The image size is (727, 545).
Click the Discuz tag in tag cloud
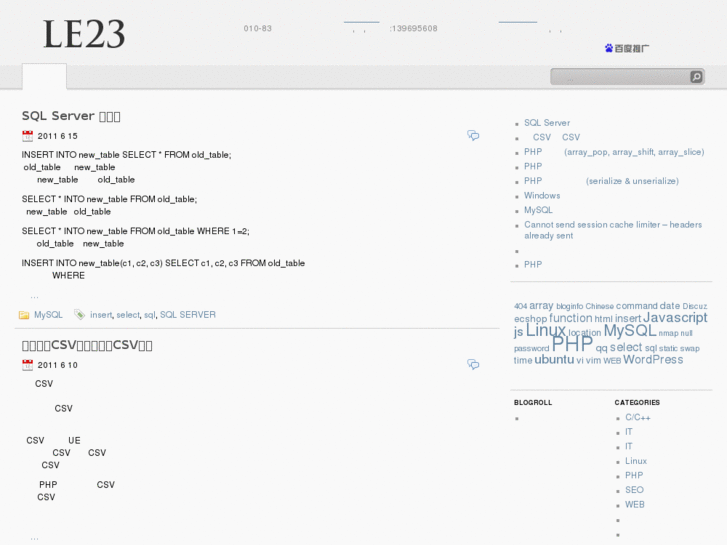pos(695,306)
